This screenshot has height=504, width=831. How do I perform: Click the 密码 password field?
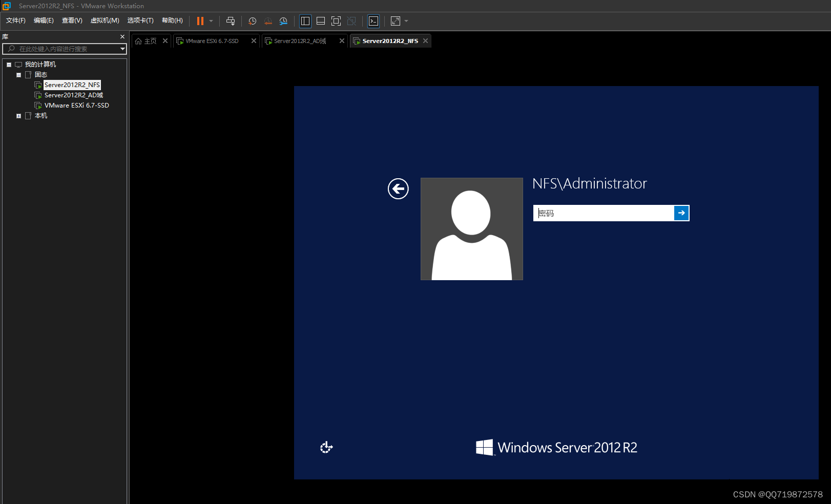tap(604, 213)
